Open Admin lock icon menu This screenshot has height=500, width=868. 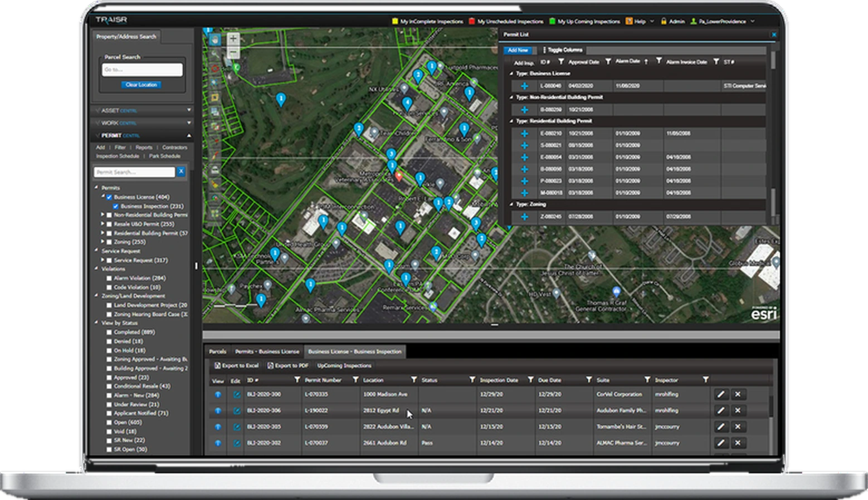point(664,21)
